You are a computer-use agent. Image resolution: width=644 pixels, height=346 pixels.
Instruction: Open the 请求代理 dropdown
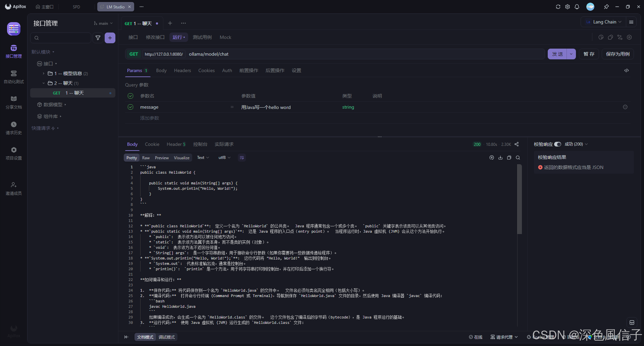(x=504, y=337)
